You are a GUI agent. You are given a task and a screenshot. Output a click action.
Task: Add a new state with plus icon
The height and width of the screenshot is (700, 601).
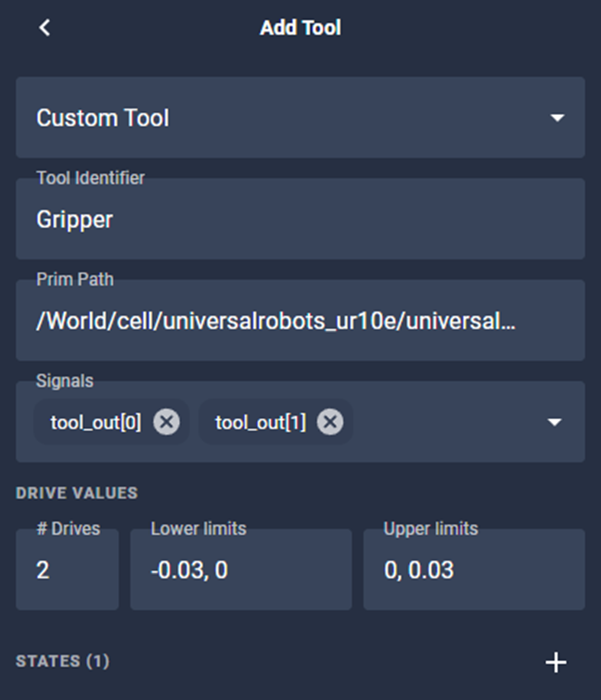[556, 662]
